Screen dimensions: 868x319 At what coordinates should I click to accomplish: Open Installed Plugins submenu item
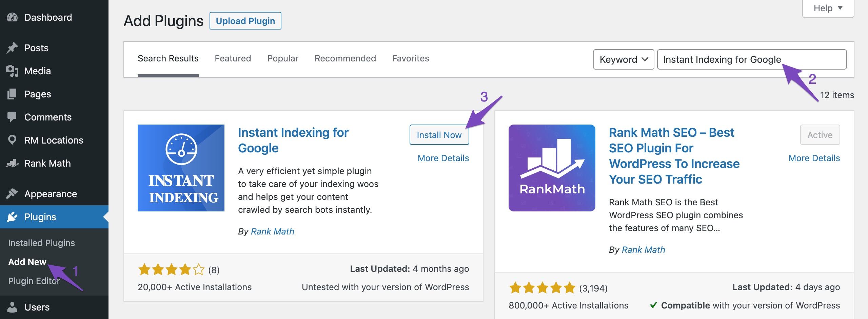(41, 243)
